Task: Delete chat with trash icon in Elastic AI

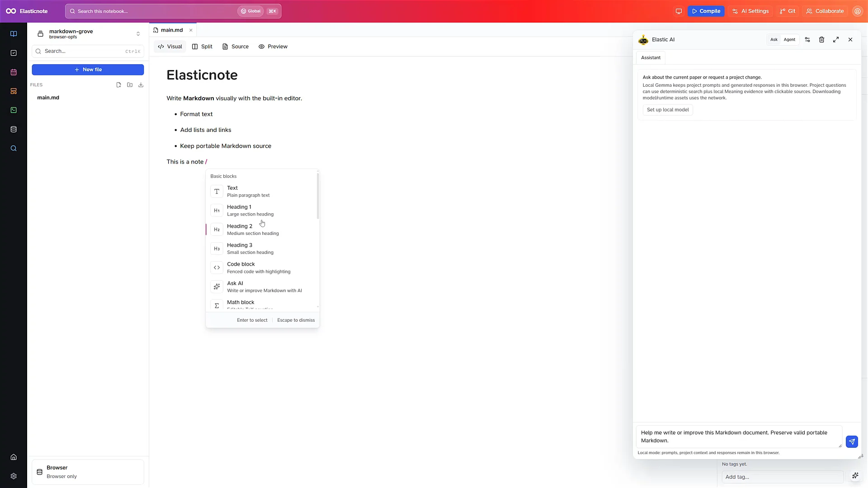Action: pos(821,40)
